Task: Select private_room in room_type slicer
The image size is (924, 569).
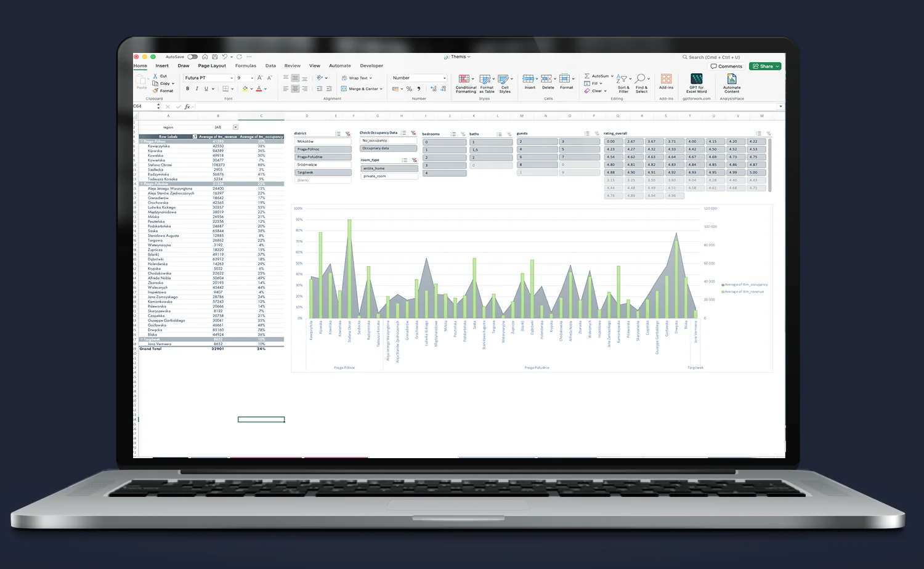Action: tap(389, 176)
